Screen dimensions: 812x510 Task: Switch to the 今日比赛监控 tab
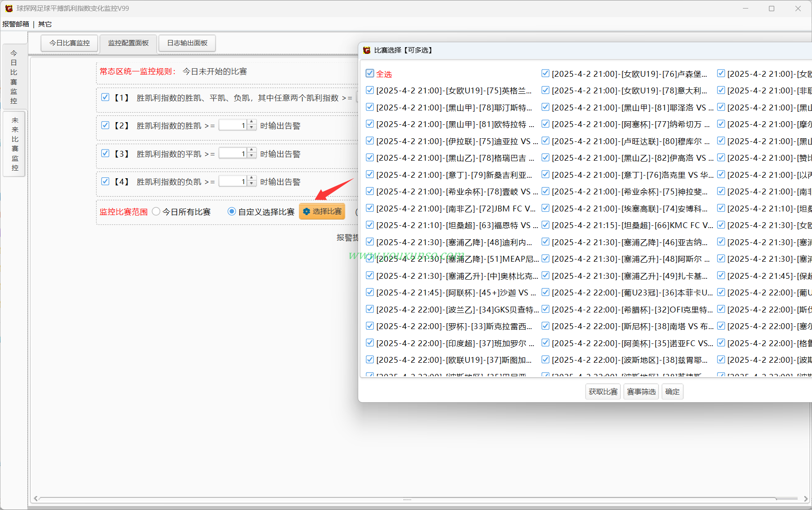click(x=70, y=43)
